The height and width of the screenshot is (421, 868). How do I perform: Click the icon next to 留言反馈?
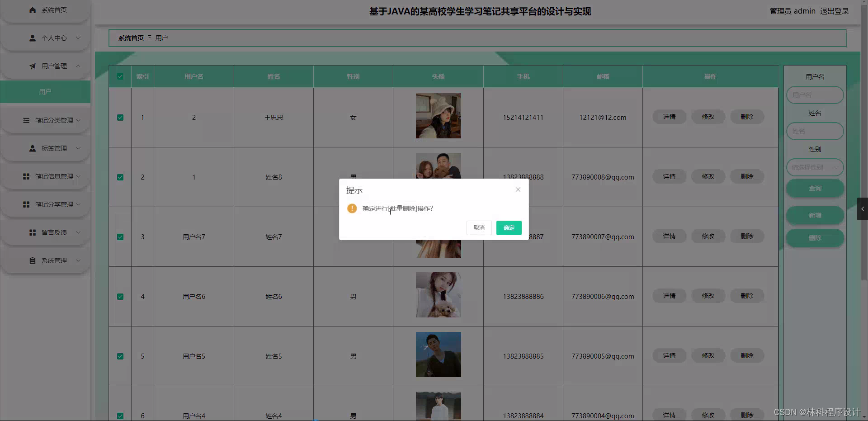[32, 232]
